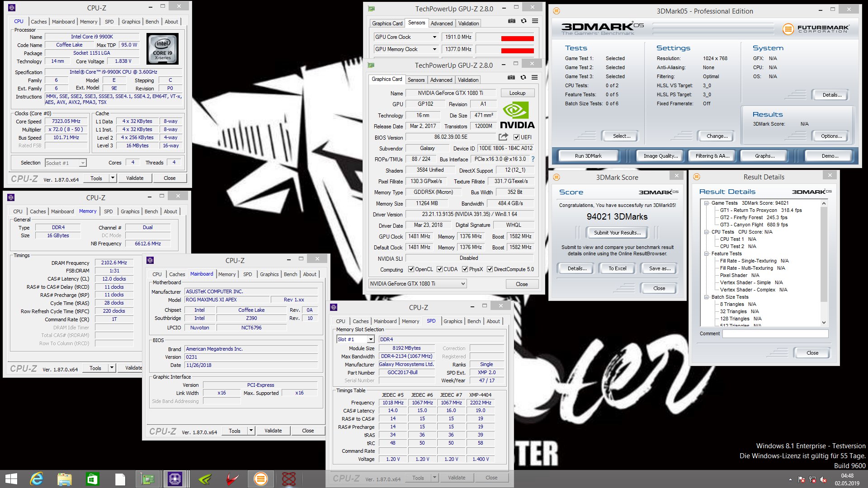Click the Save as... button in 3DMark Score

pos(659,268)
